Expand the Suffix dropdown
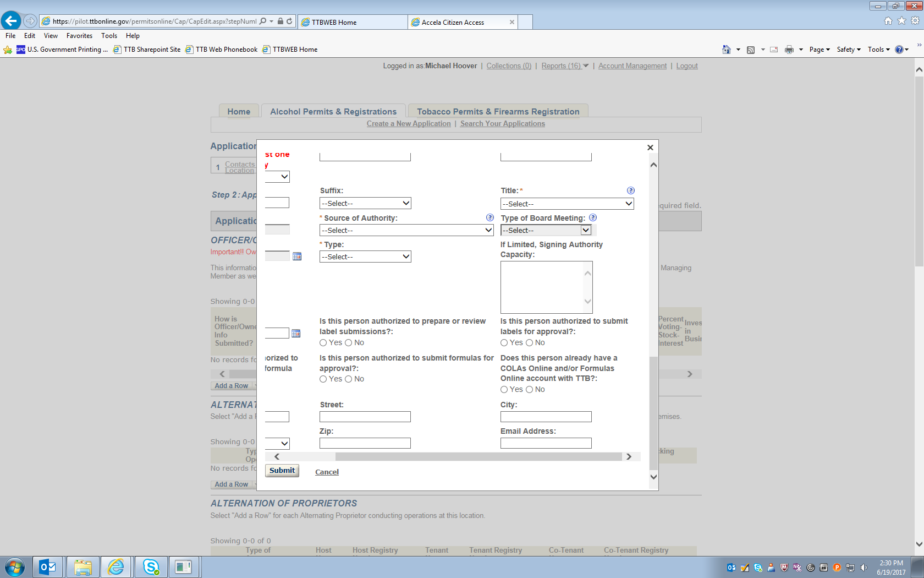Image resolution: width=924 pixels, height=578 pixels. (365, 203)
